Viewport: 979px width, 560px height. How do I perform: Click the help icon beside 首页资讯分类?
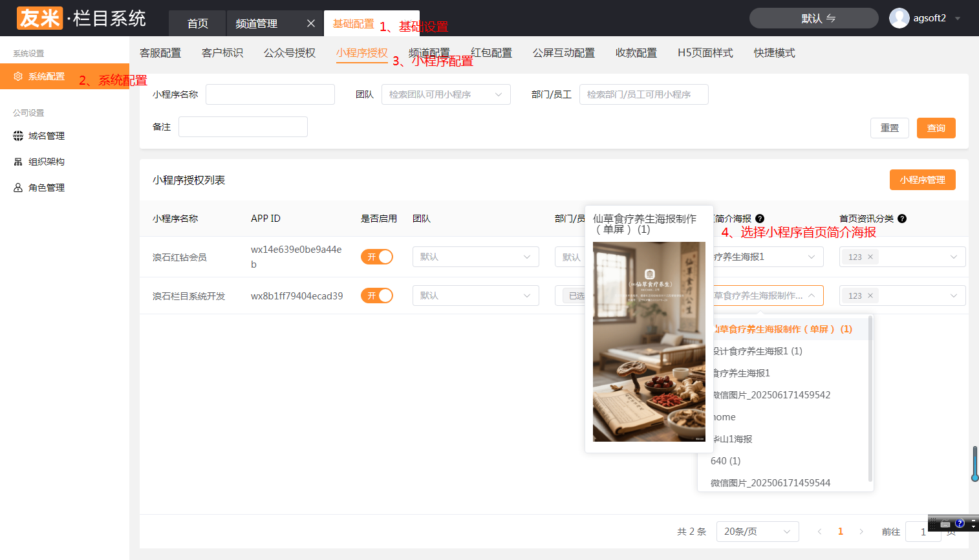(902, 219)
